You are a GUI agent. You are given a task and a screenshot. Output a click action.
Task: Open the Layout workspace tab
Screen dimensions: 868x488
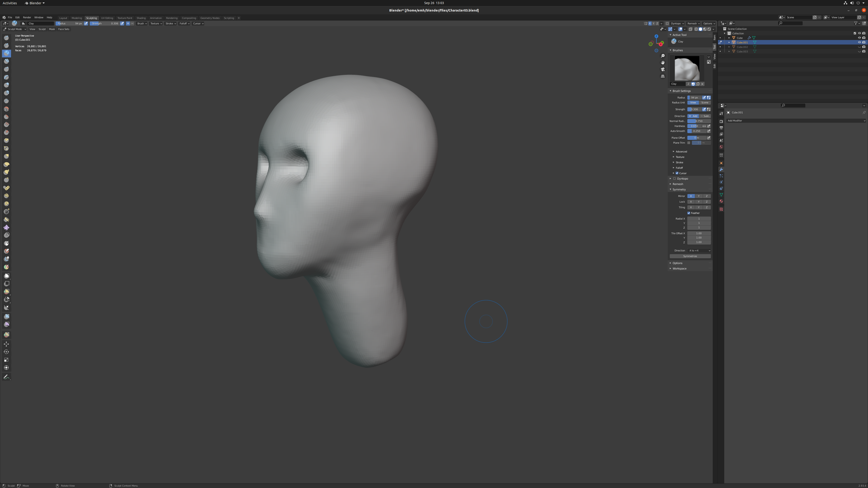63,18
